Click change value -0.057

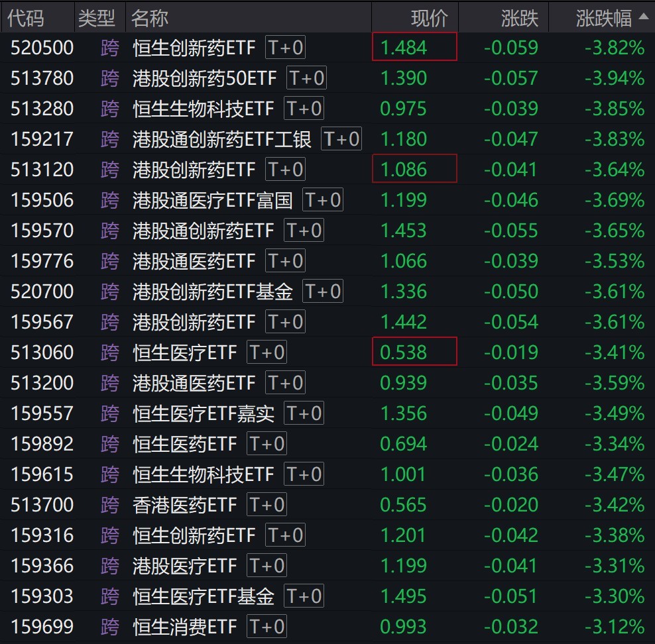pos(511,78)
